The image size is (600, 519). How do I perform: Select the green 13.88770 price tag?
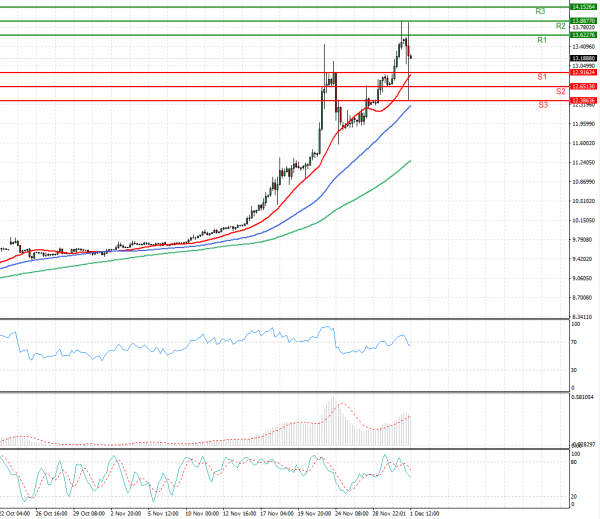(x=583, y=21)
